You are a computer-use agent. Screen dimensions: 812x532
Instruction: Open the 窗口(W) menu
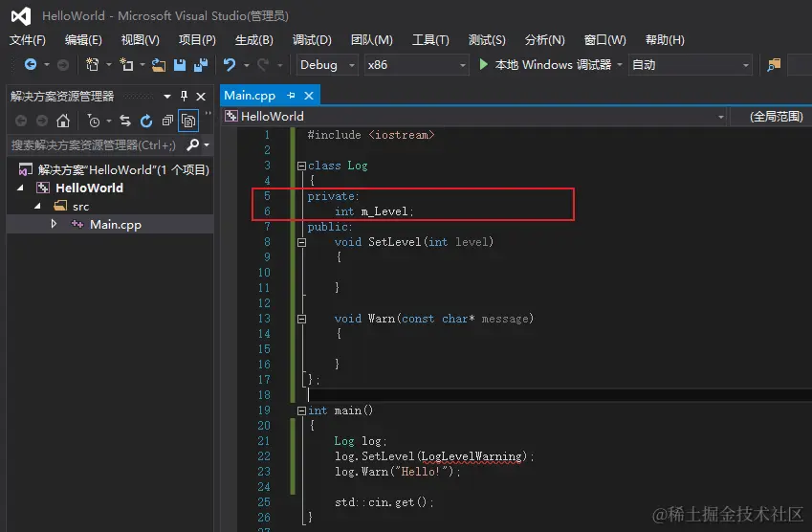pyautogui.click(x=604, y=40)
